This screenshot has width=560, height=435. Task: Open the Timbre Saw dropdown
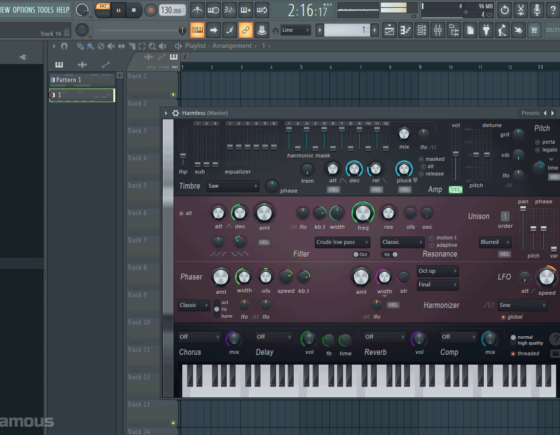click(233, 186)
